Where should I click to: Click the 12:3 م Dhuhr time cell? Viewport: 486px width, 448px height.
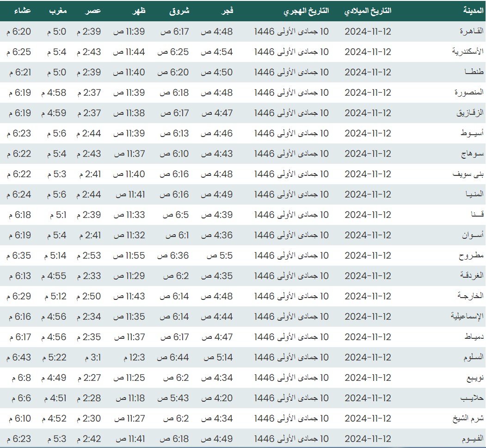click(x=135, y=357)
